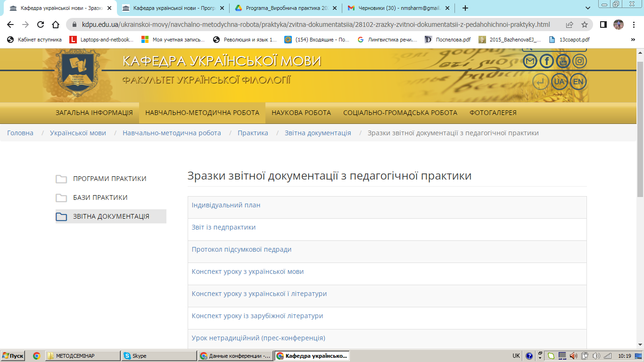
Task: Open МЕТОДСЕМІНАР folder in taskbar
Action: (x=83, y=356)
